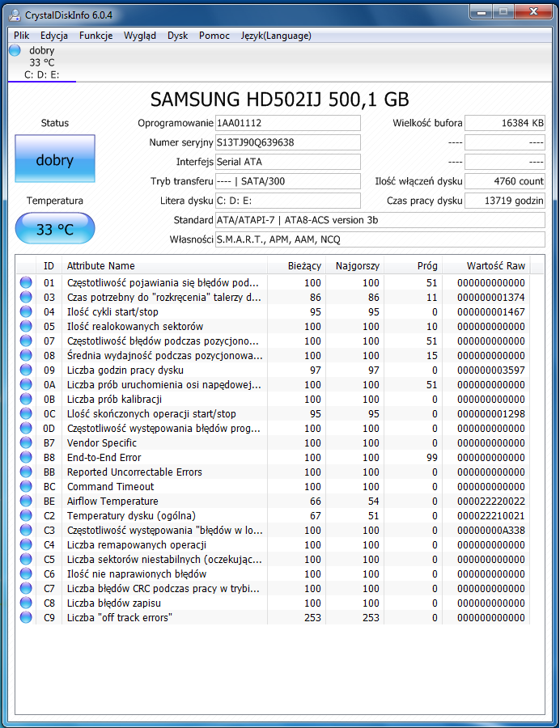The height and width of the screenshot is (728, 560).
Task: Click status orb for attribute 01
Action: (x=26, y=282)
